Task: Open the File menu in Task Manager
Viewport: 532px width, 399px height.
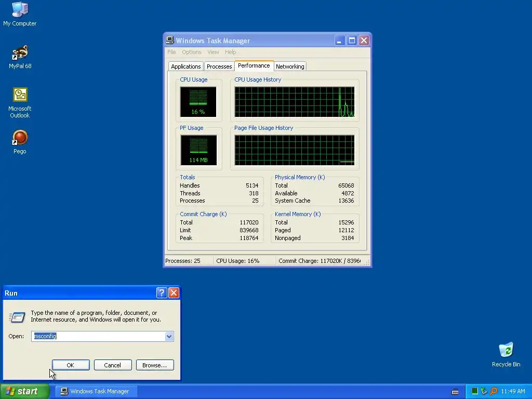Action: (171, 52)
